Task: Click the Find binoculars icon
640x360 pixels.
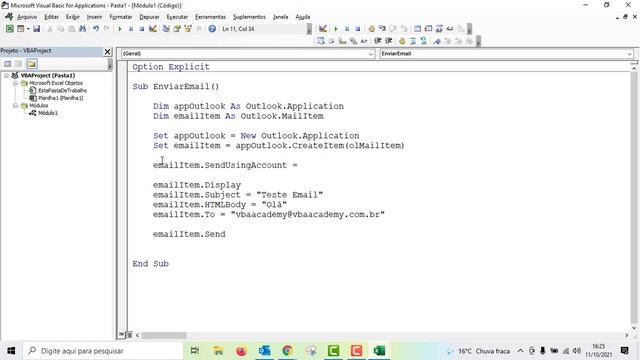Action: pos(82,29)
